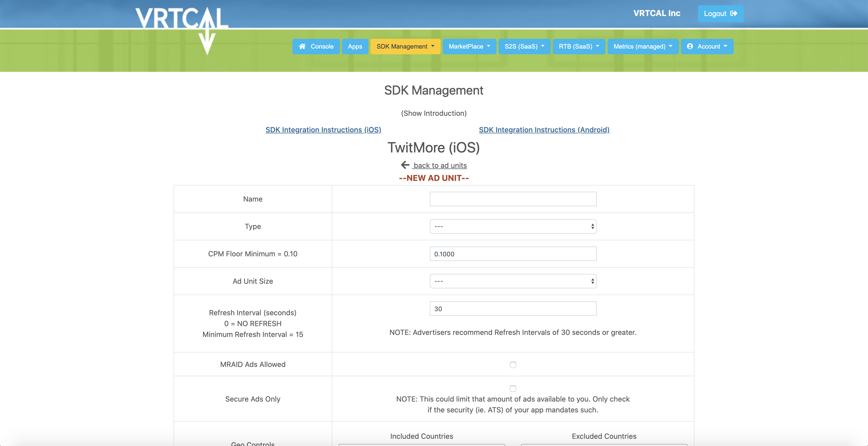Click the Refresh Interval input field

(x=513, y=309)
